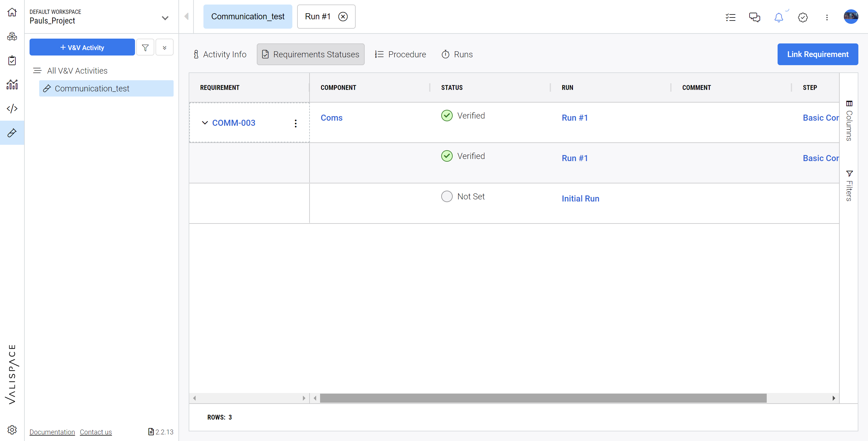This screenshot has height=441, width=868.
Task: Open the discussions chat icon
Action: (754, 17)
